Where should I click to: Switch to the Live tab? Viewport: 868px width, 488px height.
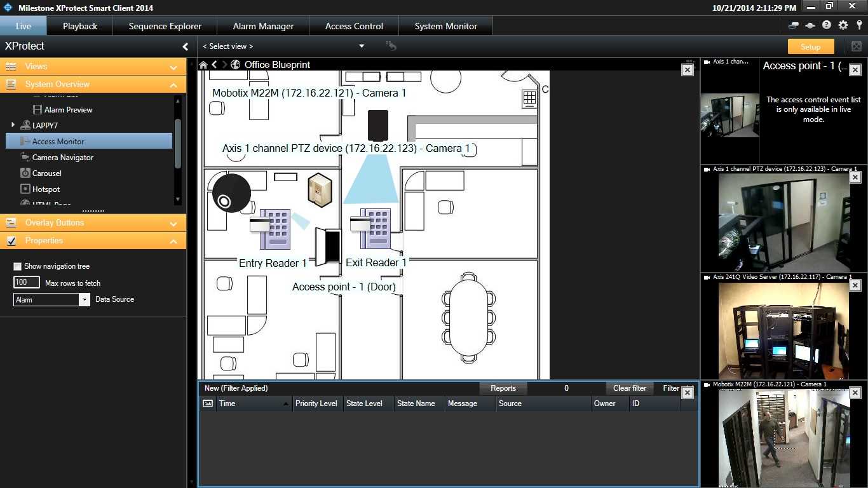pyautogui.click(x=24, y=26)
